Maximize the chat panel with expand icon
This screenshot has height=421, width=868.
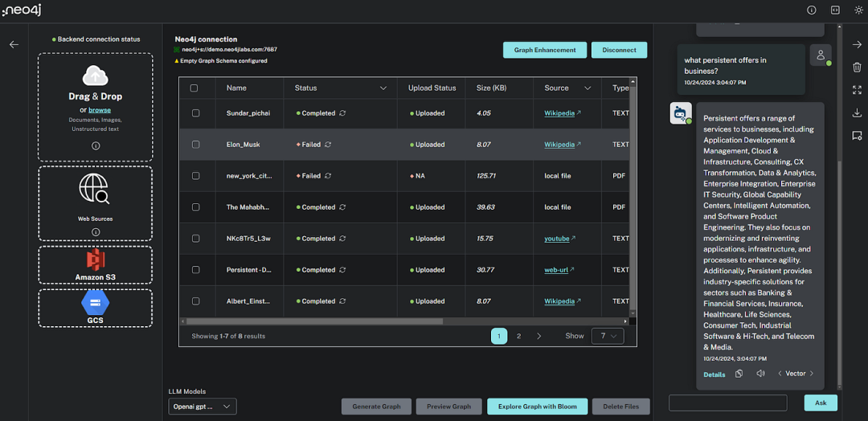tap(857, 90)
